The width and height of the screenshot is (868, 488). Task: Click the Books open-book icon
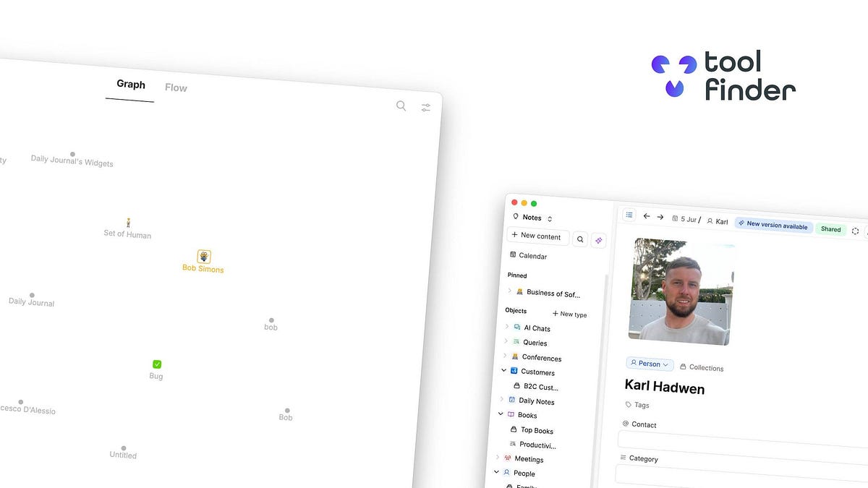pos(511,414)
